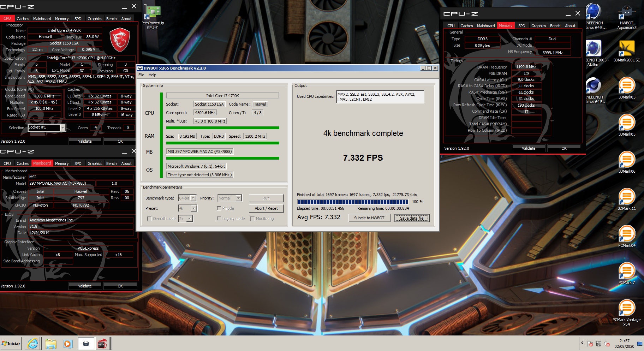Open Internet Explorer from the taskbar
644x351 pixels.
(33, 343)
